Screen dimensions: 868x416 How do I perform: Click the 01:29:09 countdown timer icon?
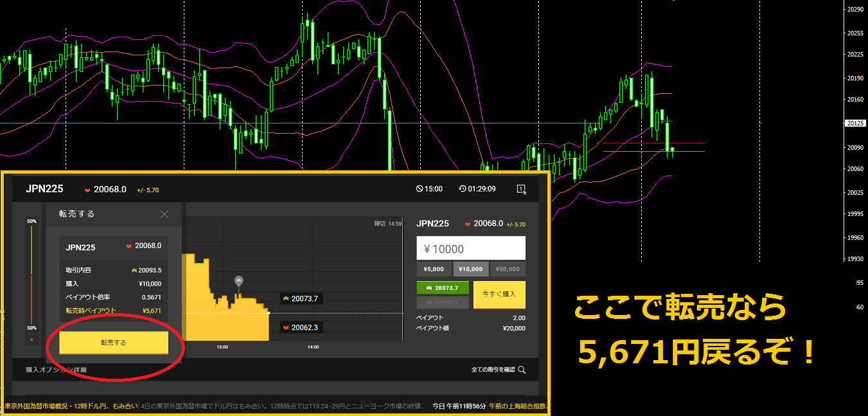pos(463,189)
